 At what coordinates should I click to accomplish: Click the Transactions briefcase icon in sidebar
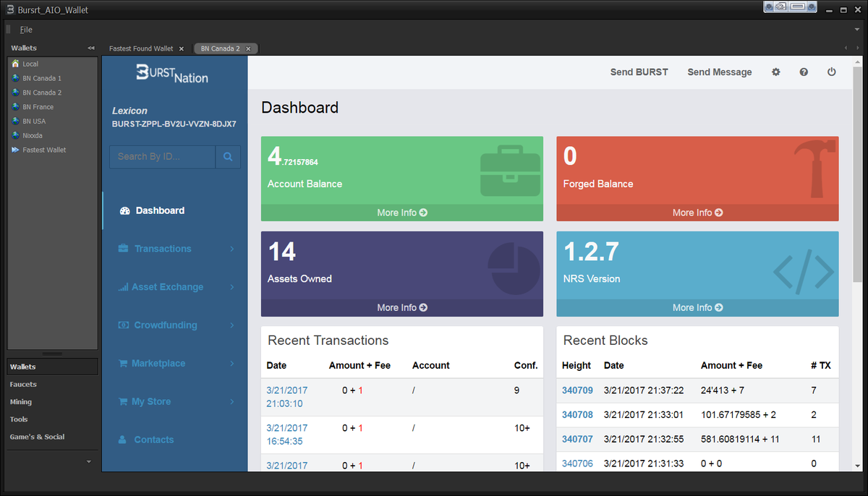click(x=124, y=249)
